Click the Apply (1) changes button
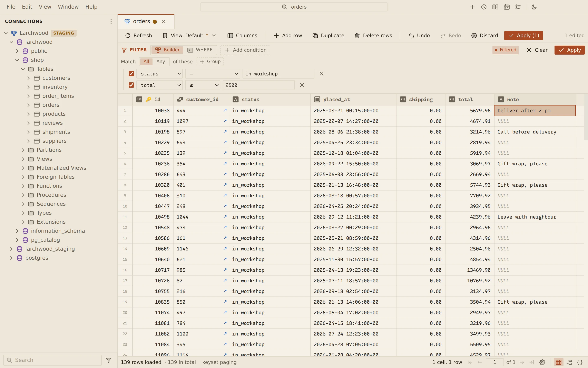 coord(523,36)
